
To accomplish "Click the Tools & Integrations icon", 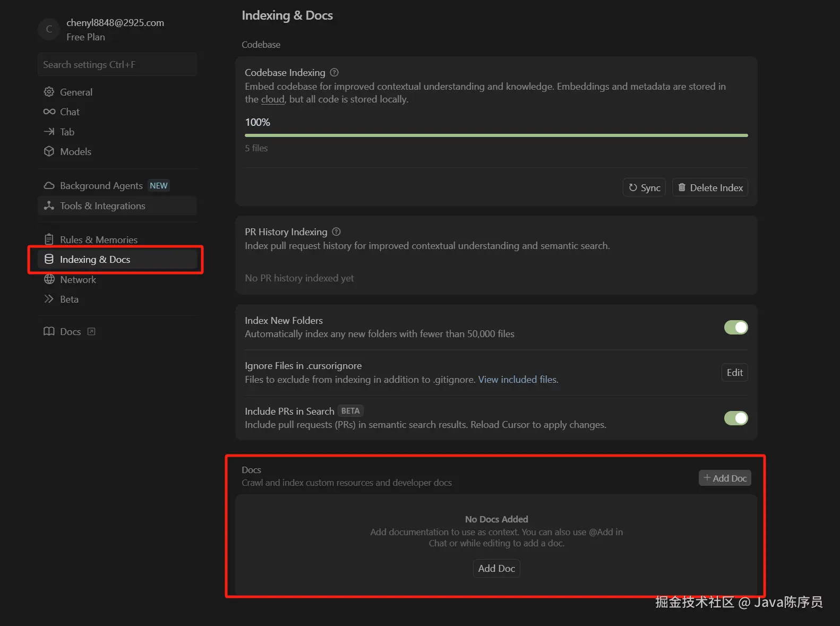I will click(49, 205).
